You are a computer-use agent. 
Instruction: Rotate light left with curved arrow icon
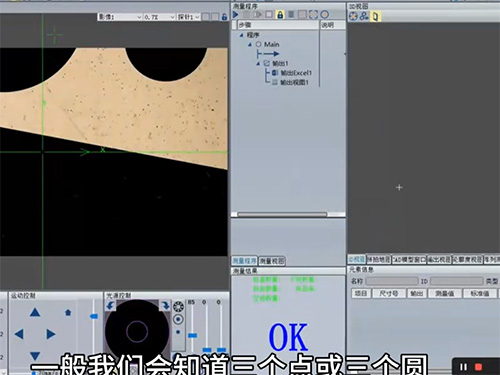pyautogui.click(x=110, y=305)
